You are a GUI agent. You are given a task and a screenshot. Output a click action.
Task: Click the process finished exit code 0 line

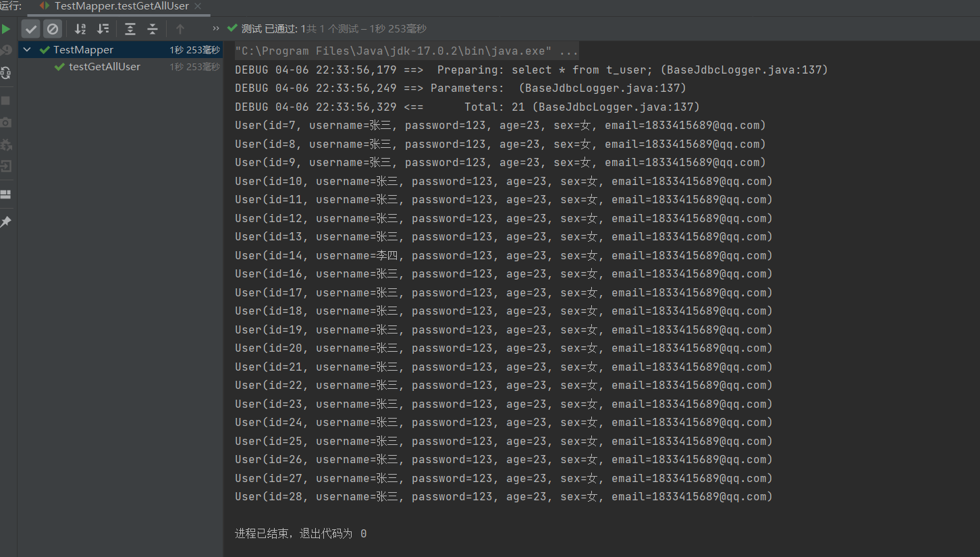click(301, 534)
